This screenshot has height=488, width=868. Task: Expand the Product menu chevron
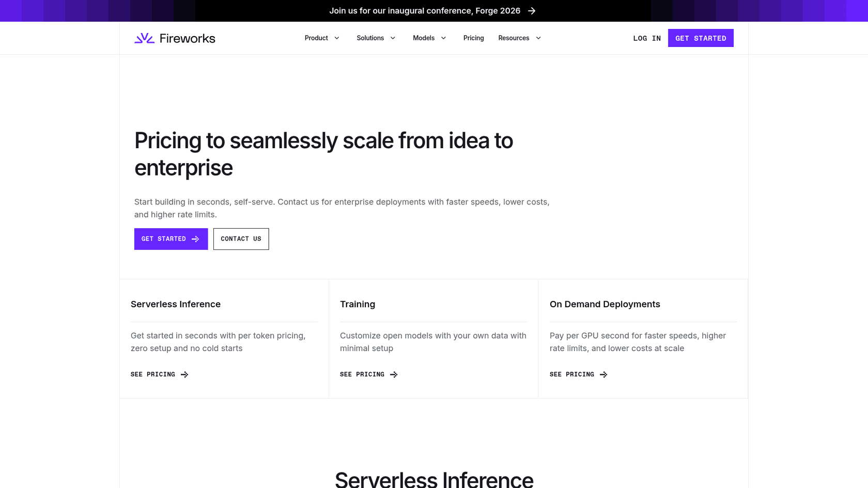pos(337,38)
